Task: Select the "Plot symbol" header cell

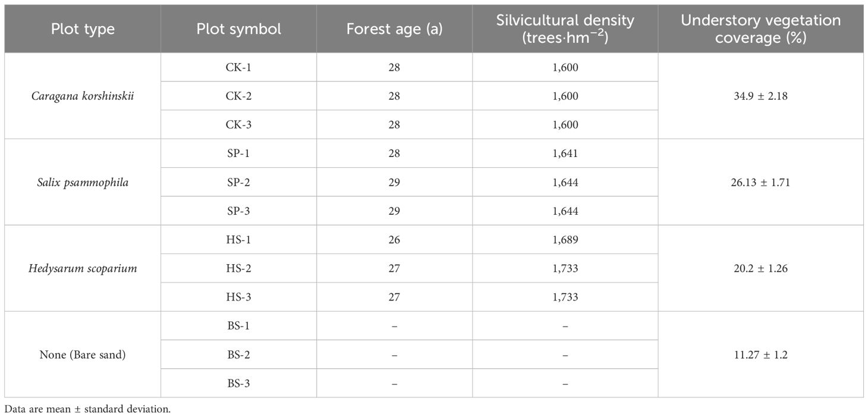Action: 238,29
